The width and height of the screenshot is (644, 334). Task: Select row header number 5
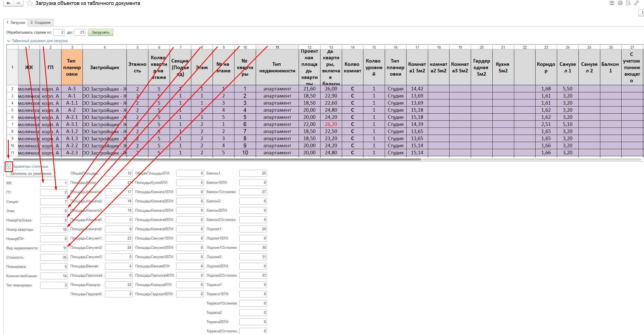12,110
